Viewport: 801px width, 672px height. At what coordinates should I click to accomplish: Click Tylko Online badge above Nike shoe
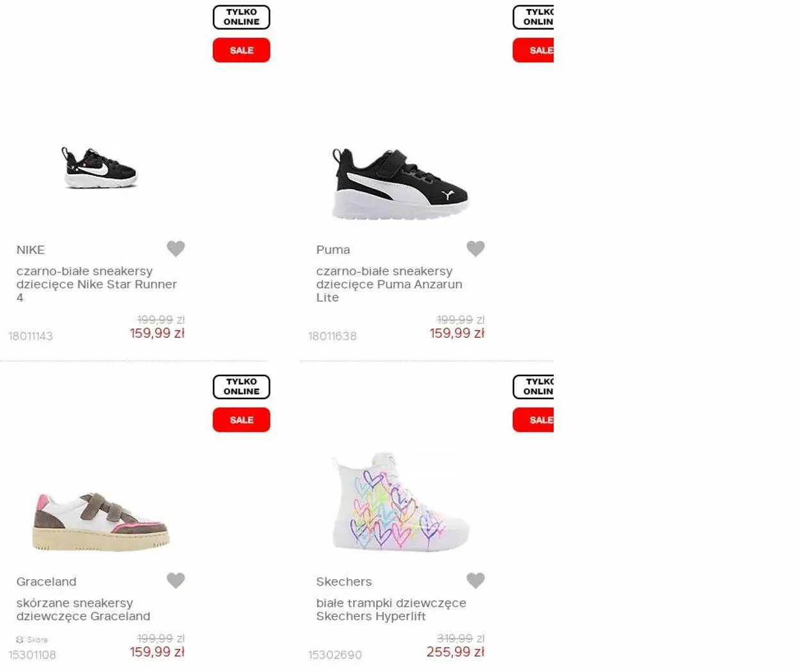[x=242, y=17]
